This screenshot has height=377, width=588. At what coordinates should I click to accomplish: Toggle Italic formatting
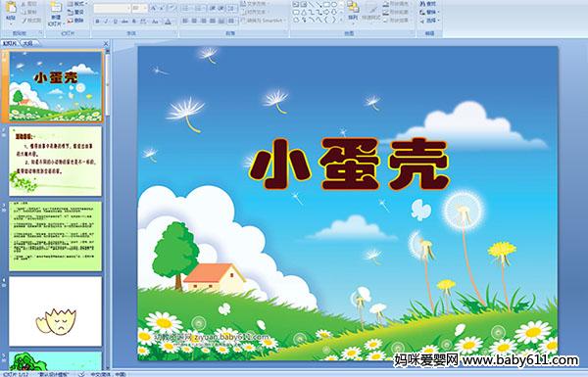[107, 22]
